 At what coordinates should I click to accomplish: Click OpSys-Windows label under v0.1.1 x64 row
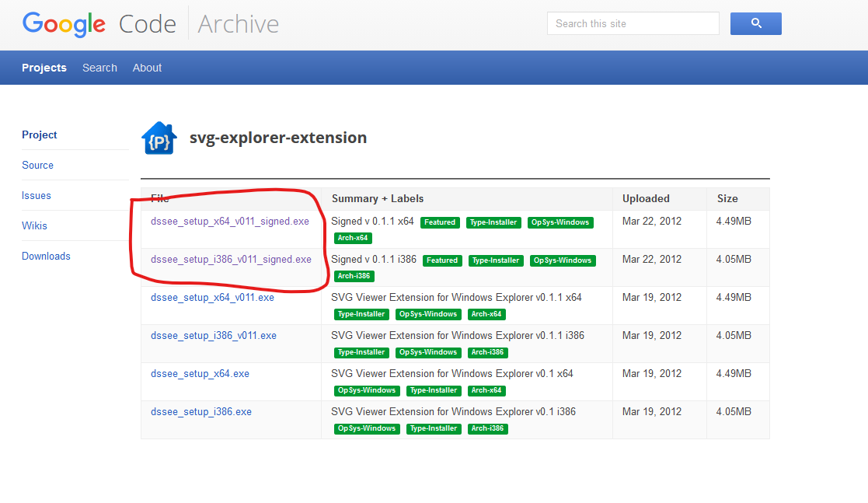click(428, 314)
